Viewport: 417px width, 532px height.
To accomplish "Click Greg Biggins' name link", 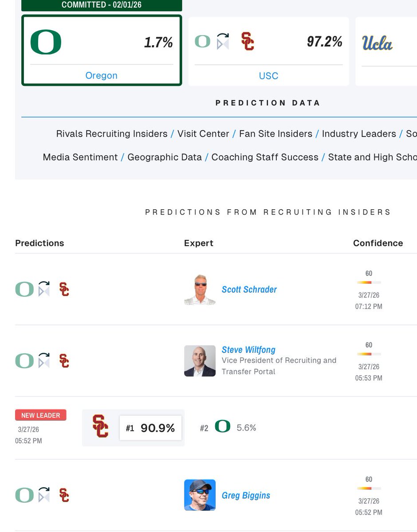I will pyautogui.click(x=246, y=495).
